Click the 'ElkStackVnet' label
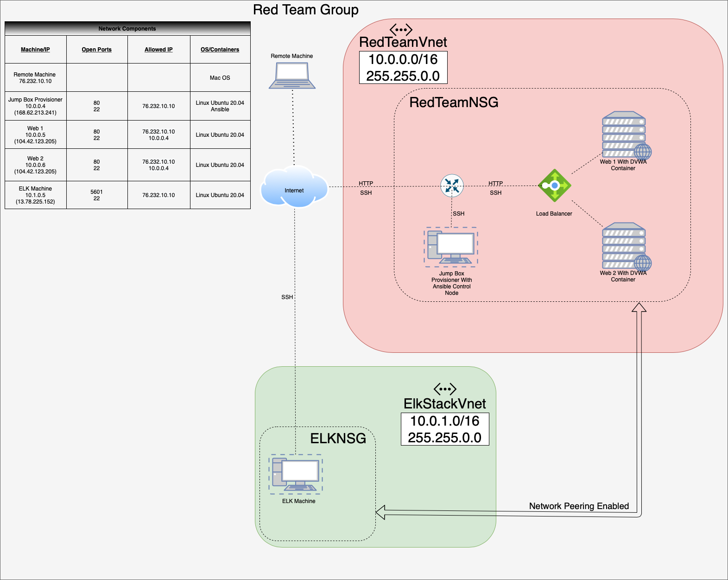The image size is (728, 580). (x=445, y=404)
